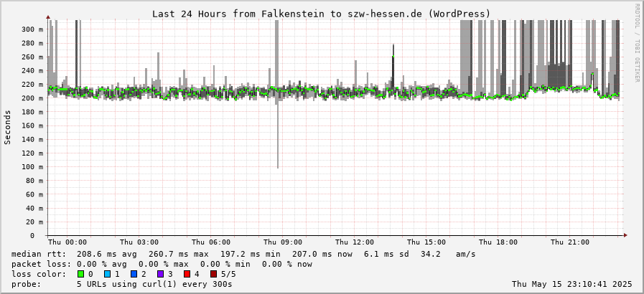Viewport: 644px width, 294px height.
Task: Click the '34.2 am/s' value
Action: (448, 255)
